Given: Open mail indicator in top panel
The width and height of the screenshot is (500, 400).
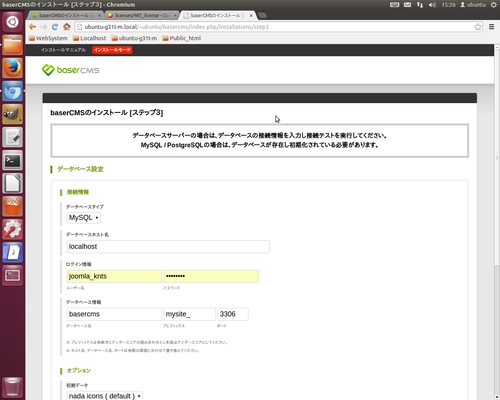Looking at the screenshot, I should pos(407,5).
